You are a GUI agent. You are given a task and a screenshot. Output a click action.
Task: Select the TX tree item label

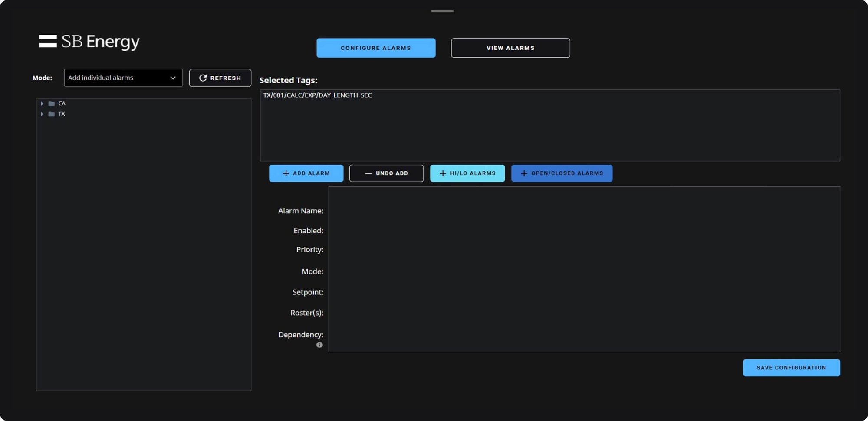[62, 114]
